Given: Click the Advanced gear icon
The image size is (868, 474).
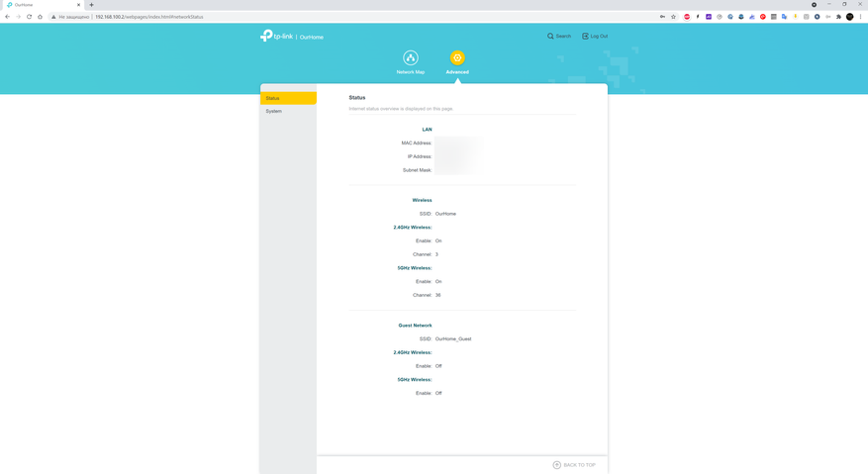Looking at the screenshot, I should (457, 58).
